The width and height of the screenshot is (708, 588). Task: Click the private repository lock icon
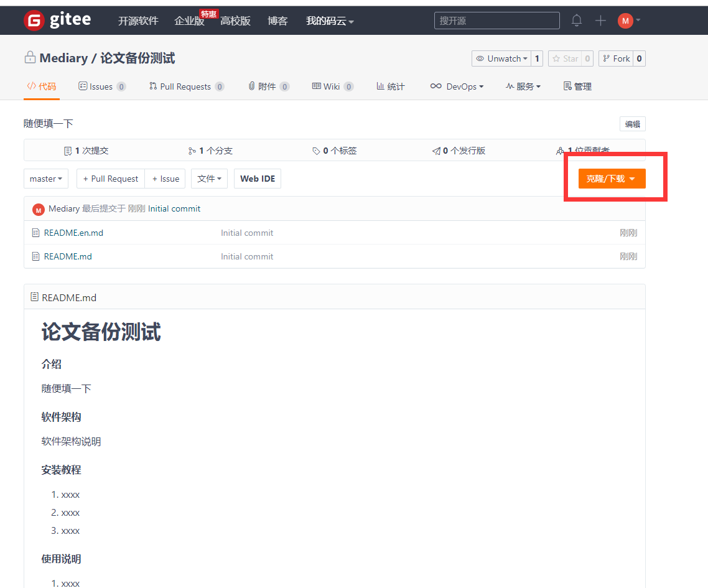30,57
